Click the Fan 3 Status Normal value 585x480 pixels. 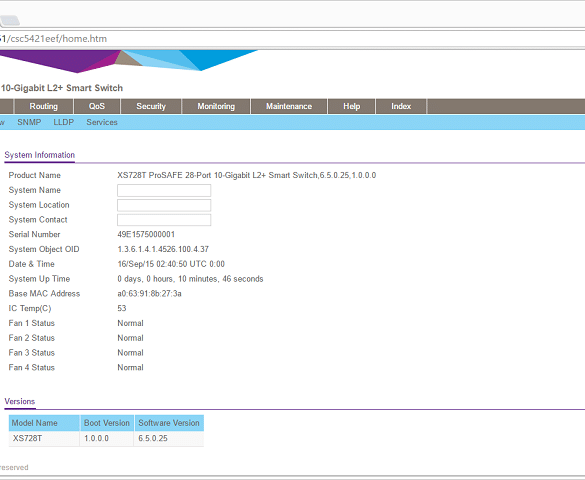130,353
